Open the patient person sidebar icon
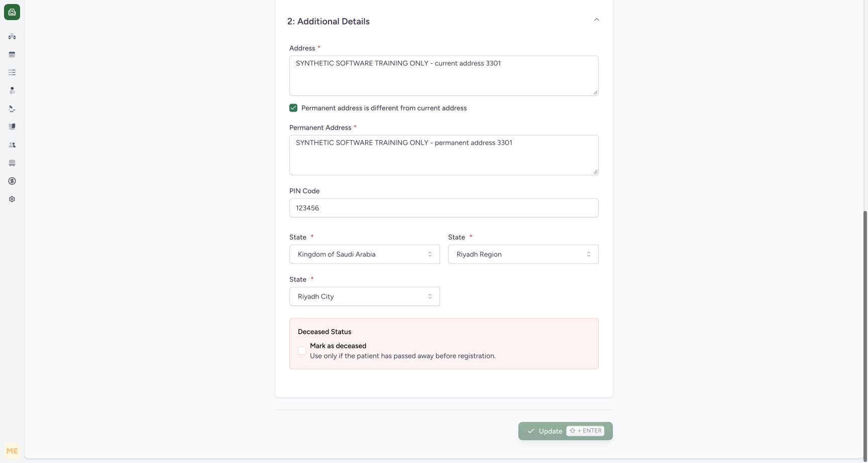Screen dimensions: 868x463 pyautogui.click(x=12, y=90)
